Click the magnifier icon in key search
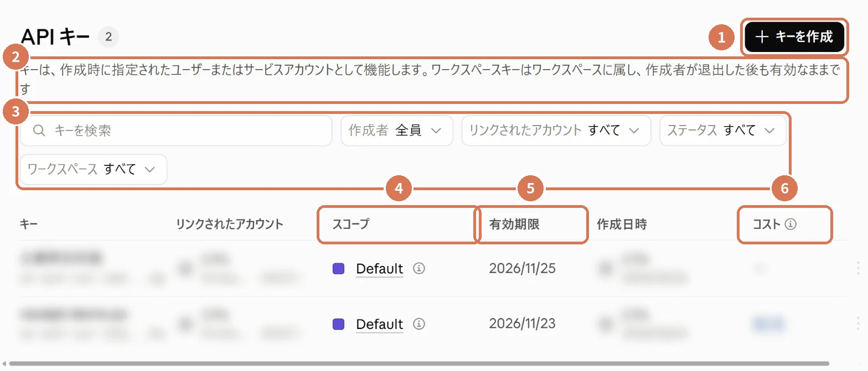The width and height of the screenshot is (868, 371). pos(39,130)
